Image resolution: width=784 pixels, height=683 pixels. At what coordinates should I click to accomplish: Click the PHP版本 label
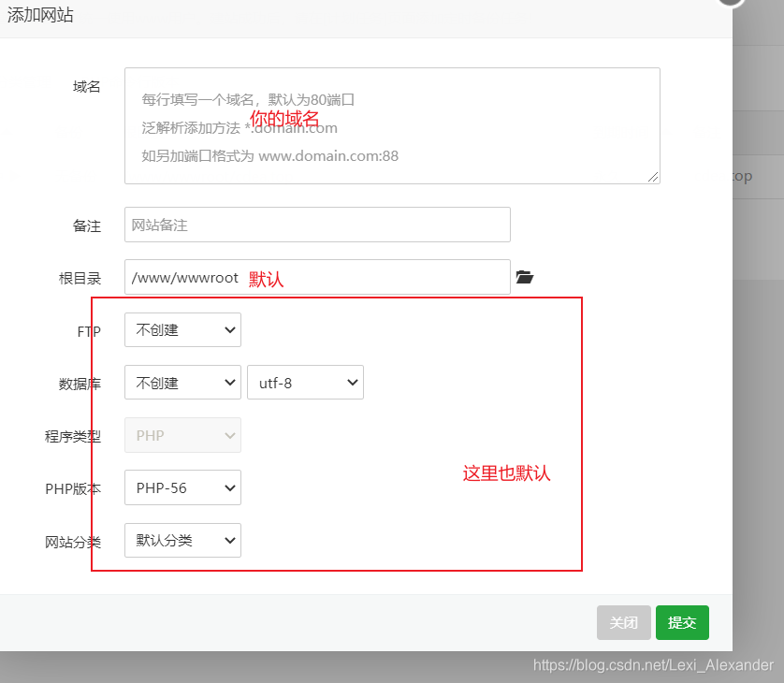[x=73, y=489]
